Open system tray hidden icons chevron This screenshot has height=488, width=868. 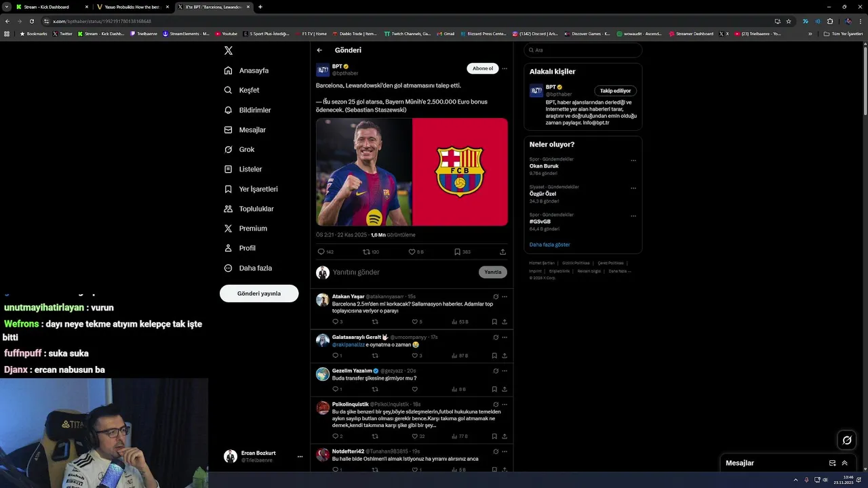(795, 480)
